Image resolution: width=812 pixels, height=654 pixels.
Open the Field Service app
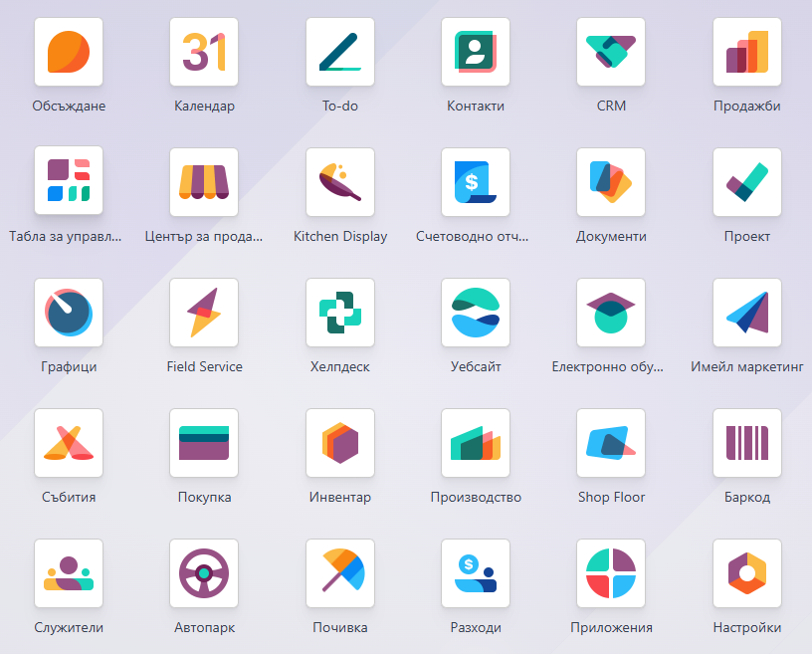204,313
